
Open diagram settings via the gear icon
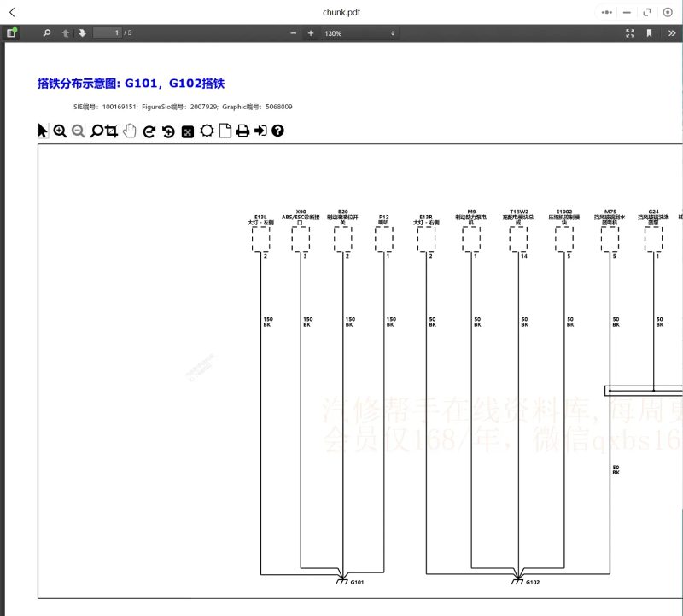point(205,130)
